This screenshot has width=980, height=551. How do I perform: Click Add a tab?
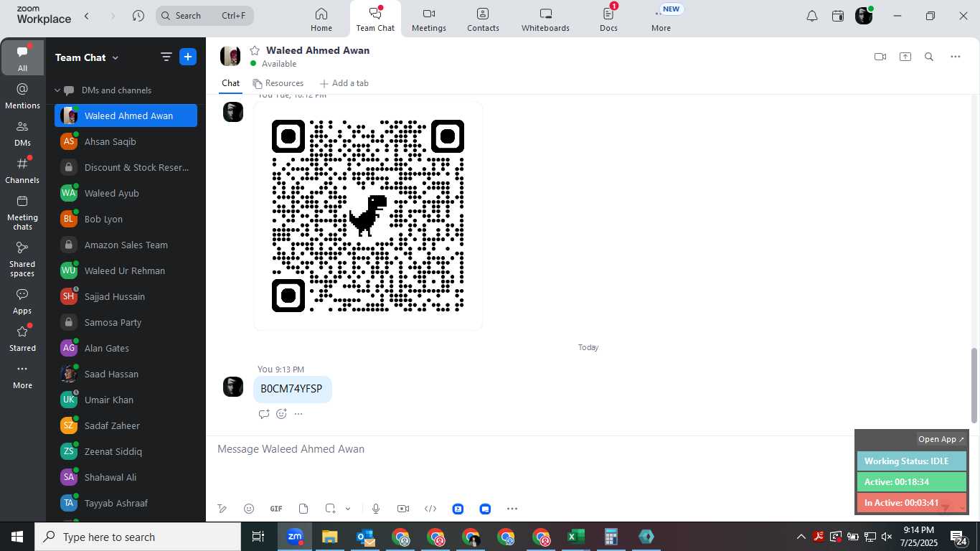pos(344,83)
